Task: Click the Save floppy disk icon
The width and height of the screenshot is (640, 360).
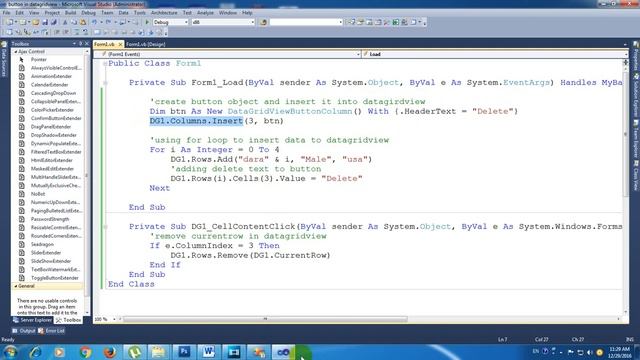Action: pos(45,22)
